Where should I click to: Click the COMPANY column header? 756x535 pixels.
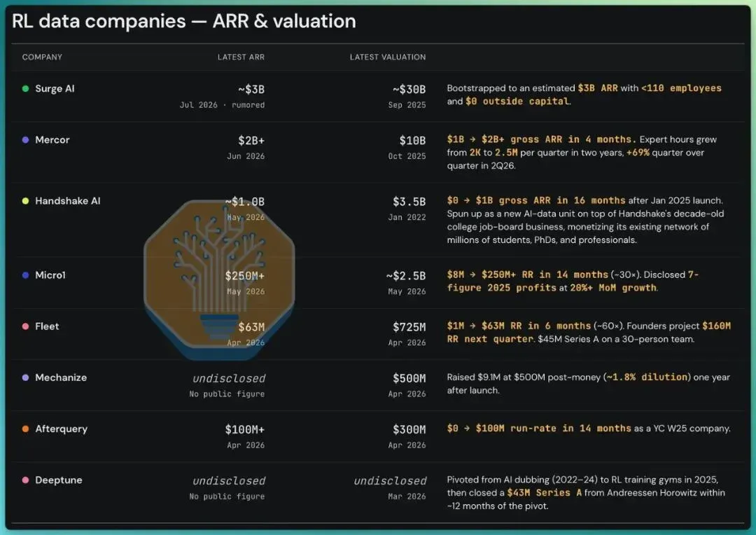(42, 57)
